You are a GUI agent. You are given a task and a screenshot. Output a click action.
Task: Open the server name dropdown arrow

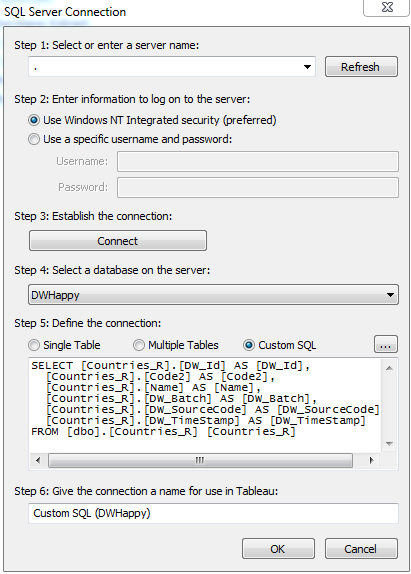307,67
